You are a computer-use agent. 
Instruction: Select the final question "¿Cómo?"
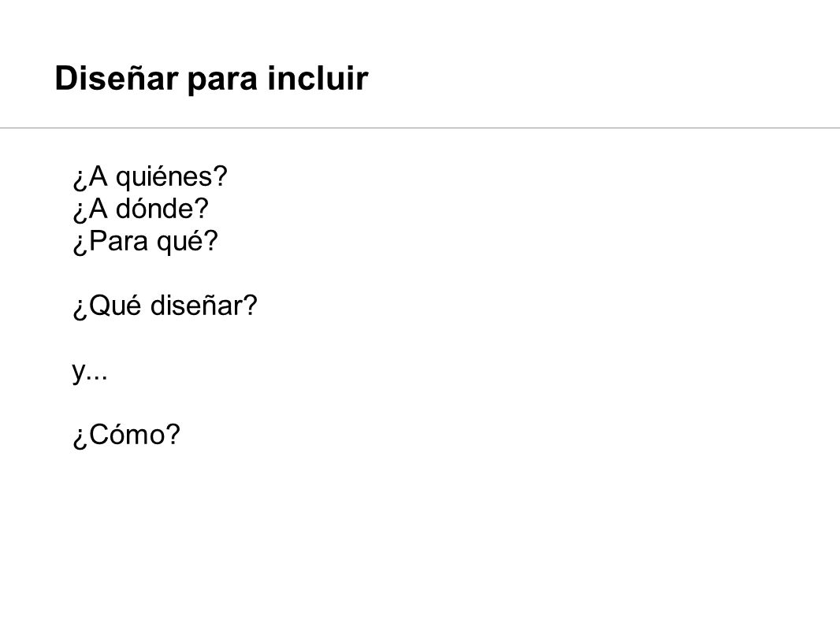(x=126, y=435)
